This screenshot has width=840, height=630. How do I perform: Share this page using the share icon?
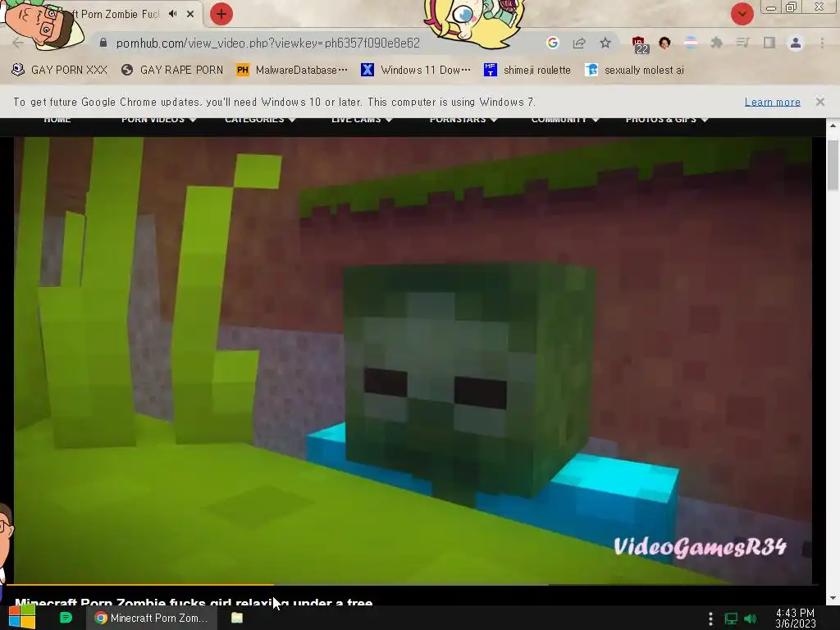click(579, 43)
